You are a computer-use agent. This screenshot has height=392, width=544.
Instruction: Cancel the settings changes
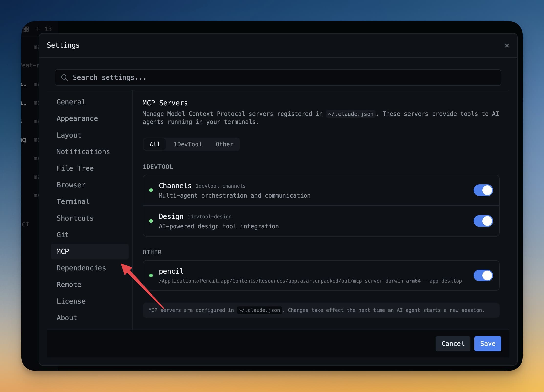(453, 344)
